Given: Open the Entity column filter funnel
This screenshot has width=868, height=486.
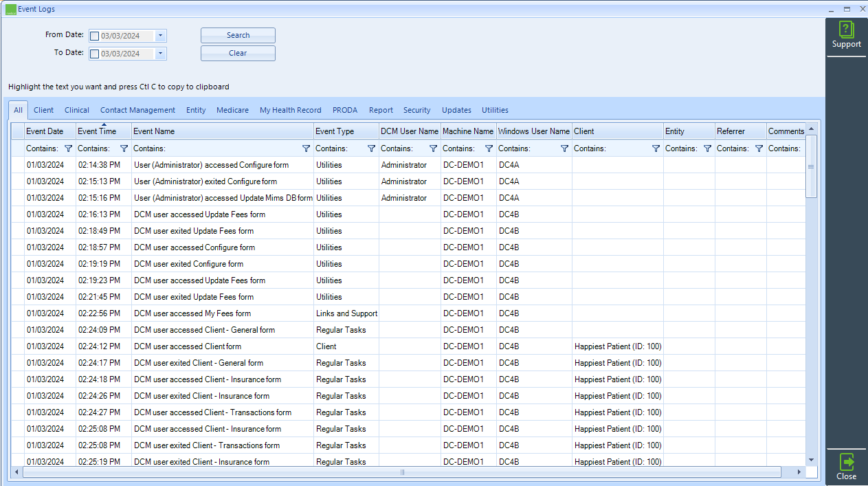Looking at the screenshot, I should pos(706,148).
